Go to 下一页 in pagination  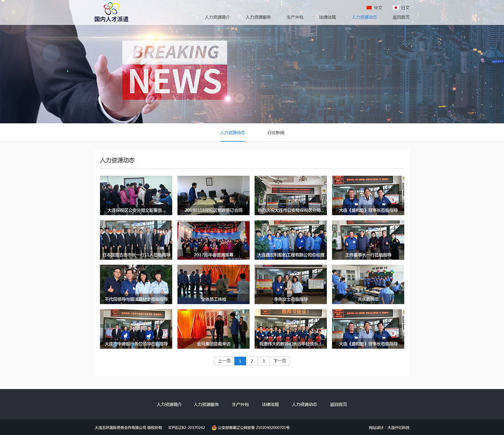pyautogui.click(x=280, y=361)
